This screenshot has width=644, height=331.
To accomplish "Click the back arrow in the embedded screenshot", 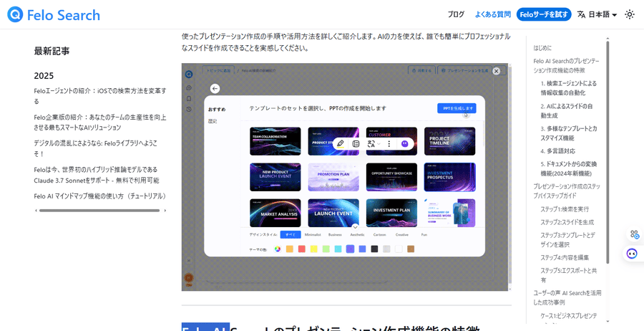I will click(215, 88).
